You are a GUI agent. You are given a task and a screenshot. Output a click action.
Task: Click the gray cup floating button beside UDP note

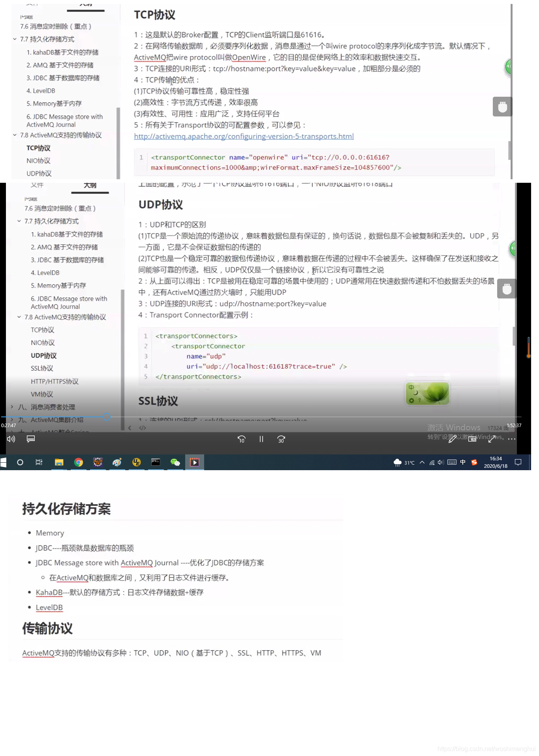[507, 289]
